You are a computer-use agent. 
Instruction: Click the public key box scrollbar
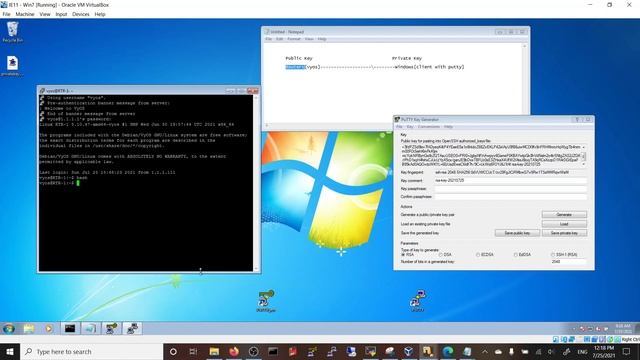(x=584, y=156)
